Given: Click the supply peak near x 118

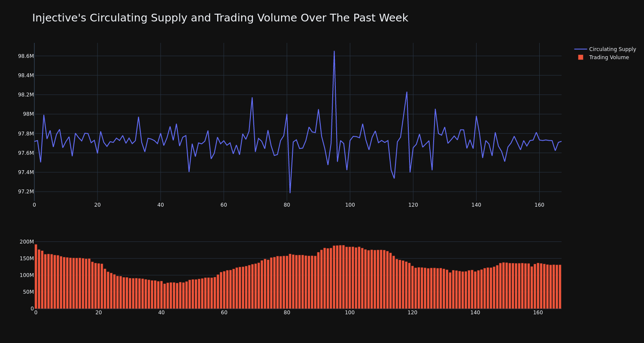Looking at the screenshot, I should (x=407, y=92).
